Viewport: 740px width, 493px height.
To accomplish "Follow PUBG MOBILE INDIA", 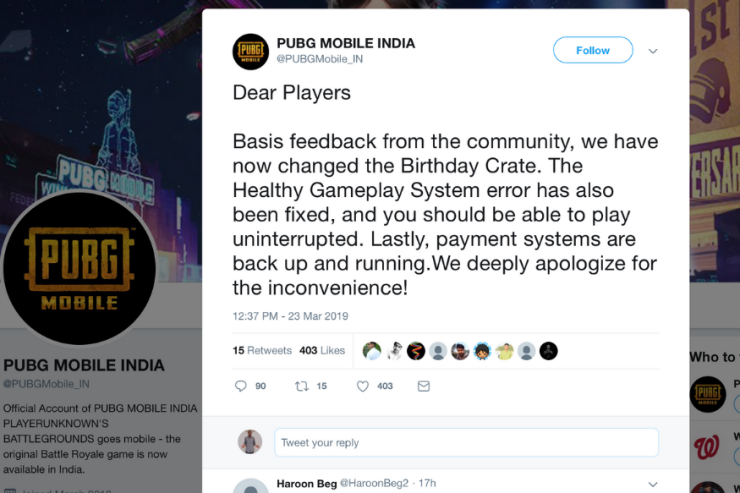I will pos(592,50).
